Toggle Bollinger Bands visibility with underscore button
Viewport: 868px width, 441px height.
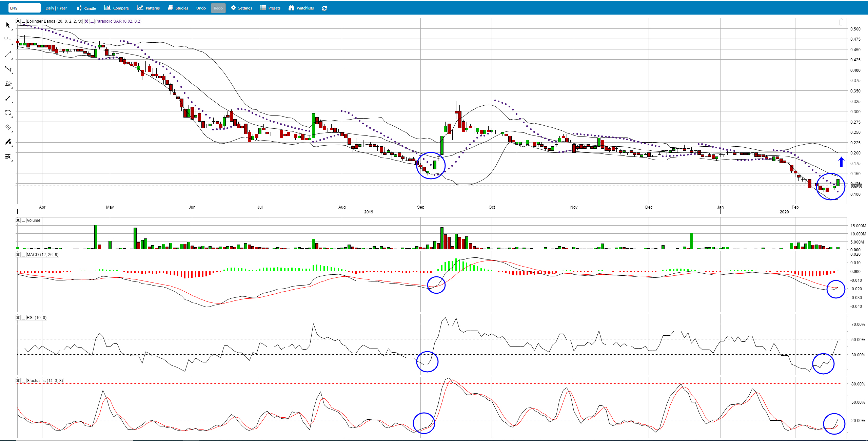(x=23, y=21)
